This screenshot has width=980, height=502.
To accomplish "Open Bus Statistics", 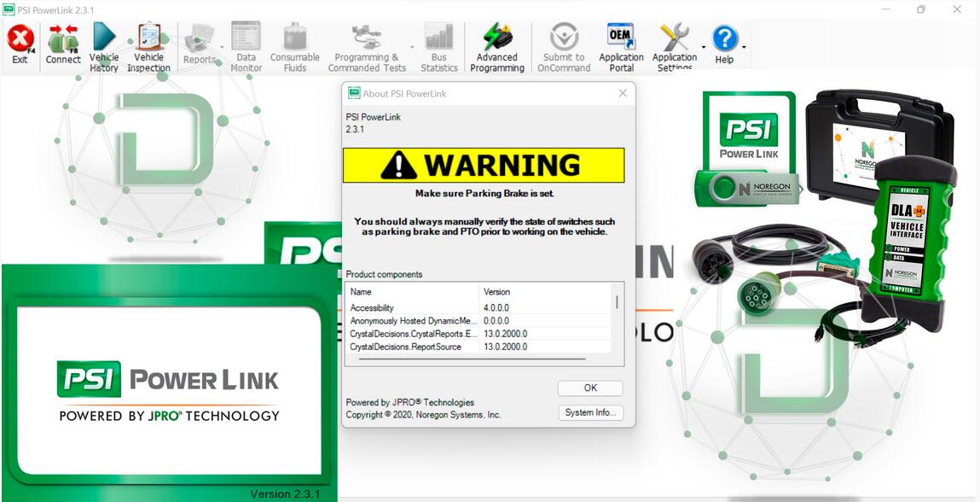I will (438, 48).
